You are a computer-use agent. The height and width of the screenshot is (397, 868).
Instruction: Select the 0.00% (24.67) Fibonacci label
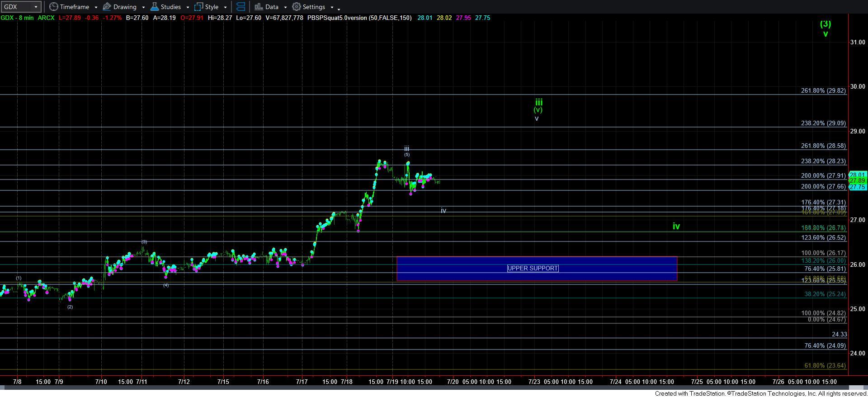tap(826, 319)
